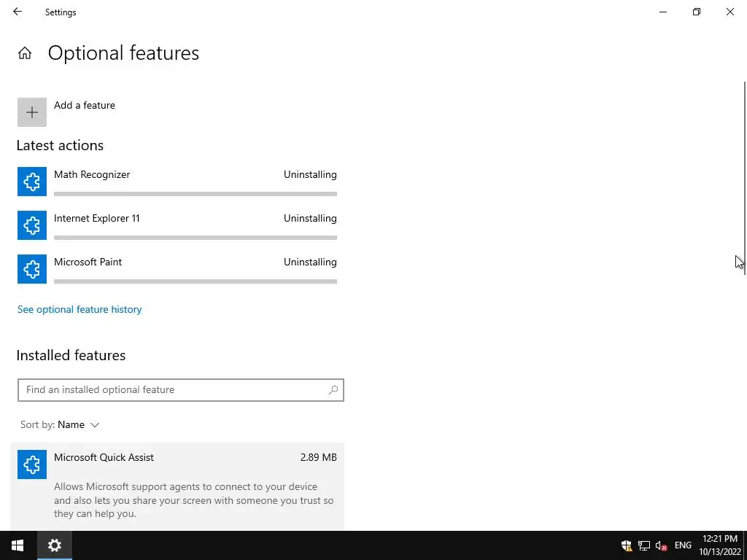Open Windows Security tray icon
The width and height of the screenshot is (747, 560).
627,545
